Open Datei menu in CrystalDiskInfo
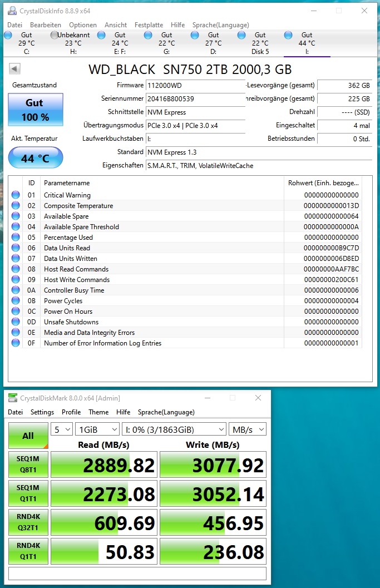This screenshot has height=588, width=380. (x=14, y=24)
